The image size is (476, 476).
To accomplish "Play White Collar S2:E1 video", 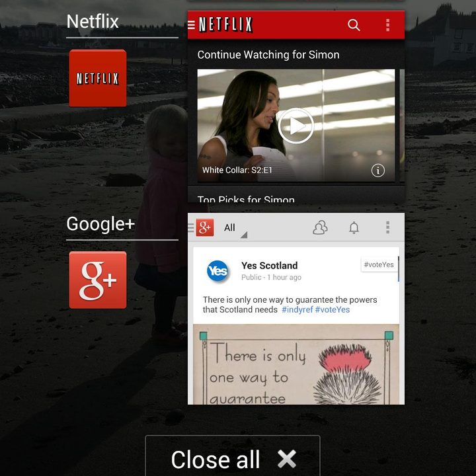I will tap(296, 126).
